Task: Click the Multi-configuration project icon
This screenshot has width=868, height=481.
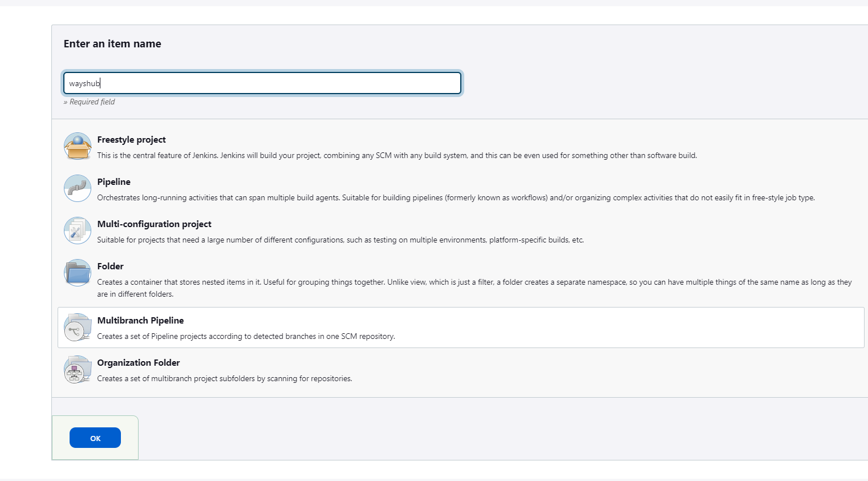Action: pos(77,231)
